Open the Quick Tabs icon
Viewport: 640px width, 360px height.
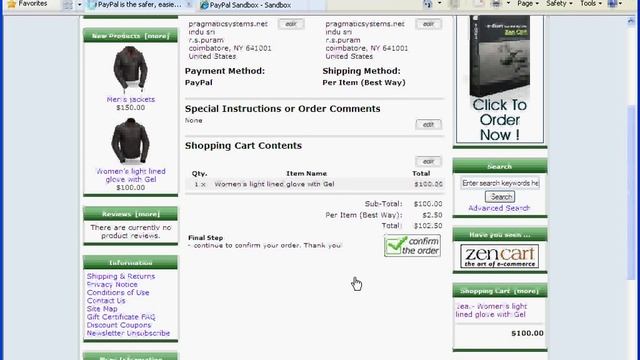[x=68, y=4]
